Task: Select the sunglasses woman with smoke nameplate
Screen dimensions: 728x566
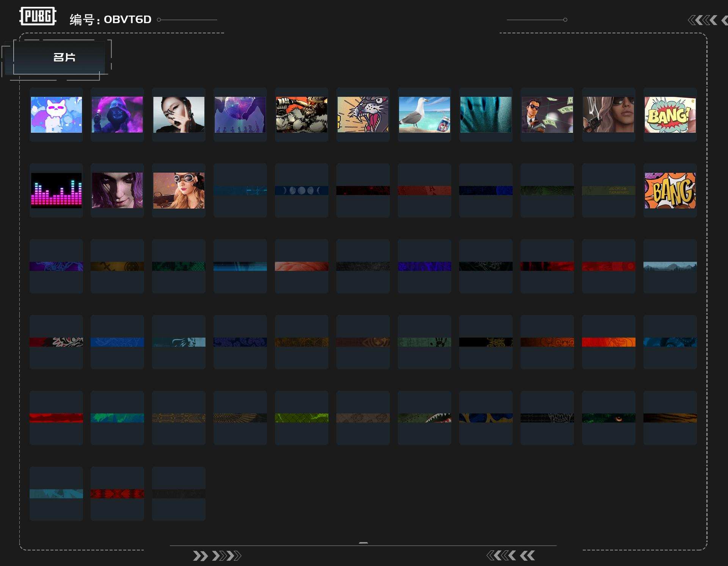Action: [609, 114]
